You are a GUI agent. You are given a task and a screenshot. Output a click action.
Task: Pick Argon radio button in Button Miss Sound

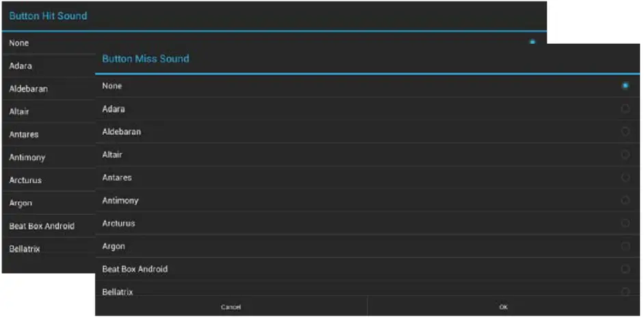625,246
